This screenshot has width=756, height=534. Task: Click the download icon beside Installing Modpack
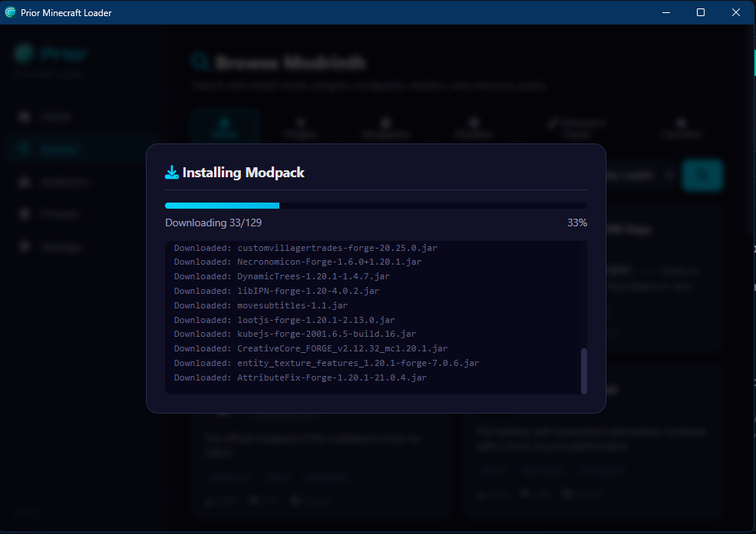[x=170, y=172]
